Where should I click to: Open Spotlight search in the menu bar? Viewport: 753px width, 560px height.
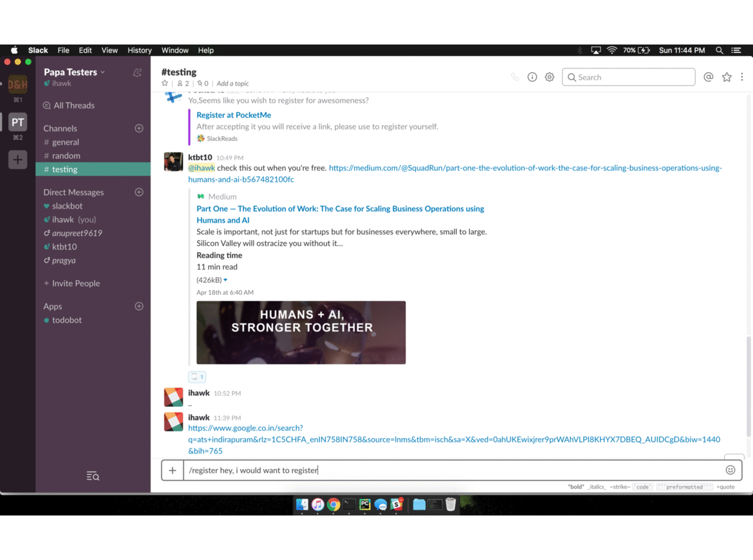tap(720, 50)
